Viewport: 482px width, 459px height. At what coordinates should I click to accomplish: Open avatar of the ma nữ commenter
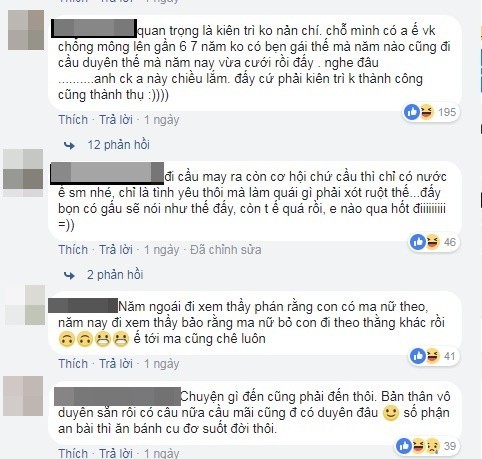pyautogui.click(x=25, y=305)
